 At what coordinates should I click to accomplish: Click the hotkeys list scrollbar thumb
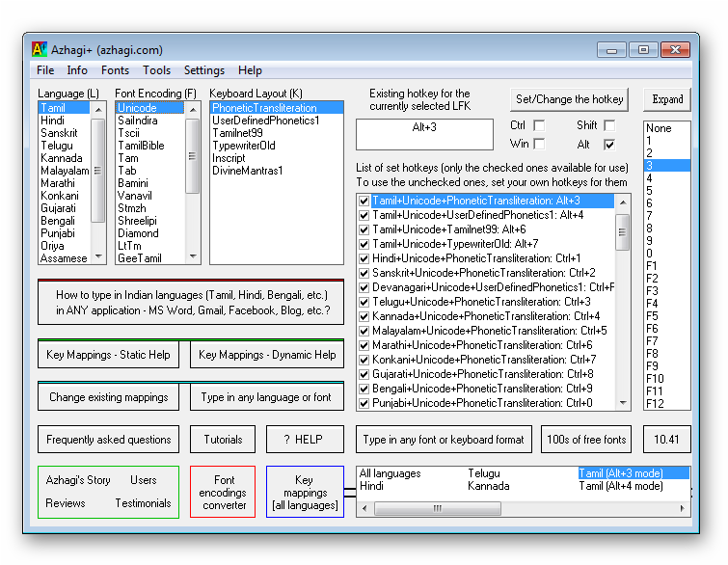click(x=623, y=232)
